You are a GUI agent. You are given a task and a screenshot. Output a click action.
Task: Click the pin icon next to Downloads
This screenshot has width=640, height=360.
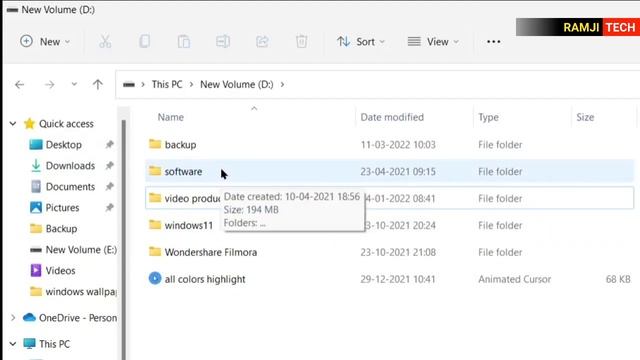coord(109,165)
